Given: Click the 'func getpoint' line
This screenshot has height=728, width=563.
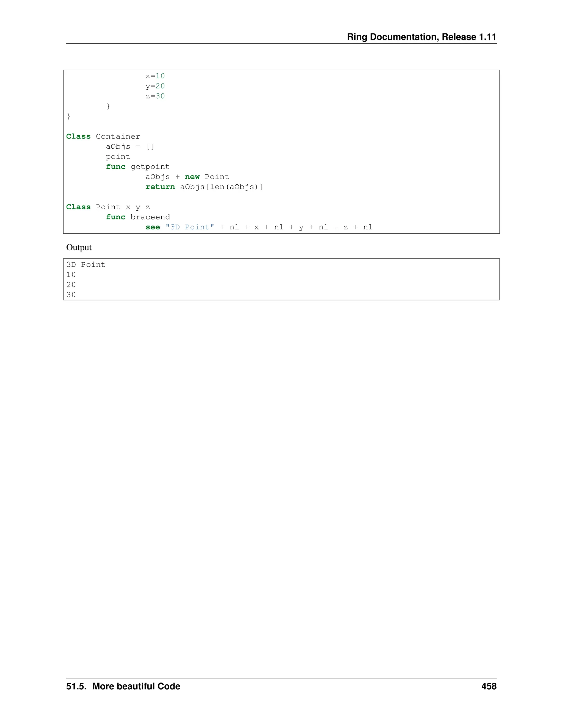Looking at the screenshot, I should coord(137,167).
